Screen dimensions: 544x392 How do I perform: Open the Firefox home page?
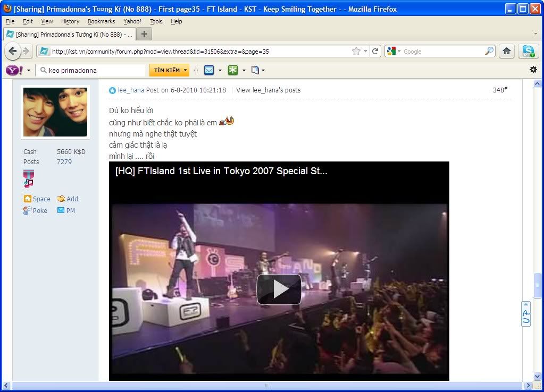507,52
